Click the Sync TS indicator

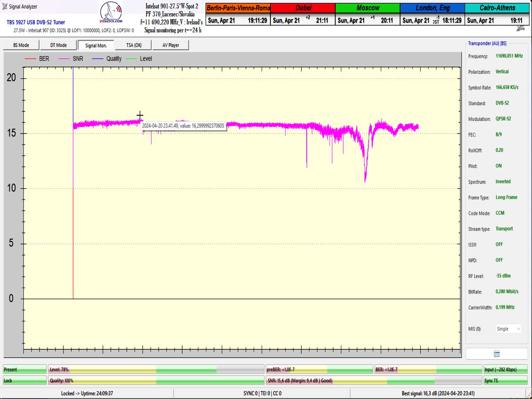505,380
